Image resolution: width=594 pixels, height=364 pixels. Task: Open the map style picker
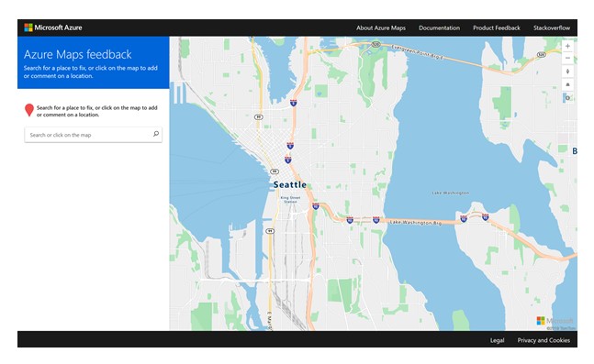pyautogui.click(x=567, y=97)
